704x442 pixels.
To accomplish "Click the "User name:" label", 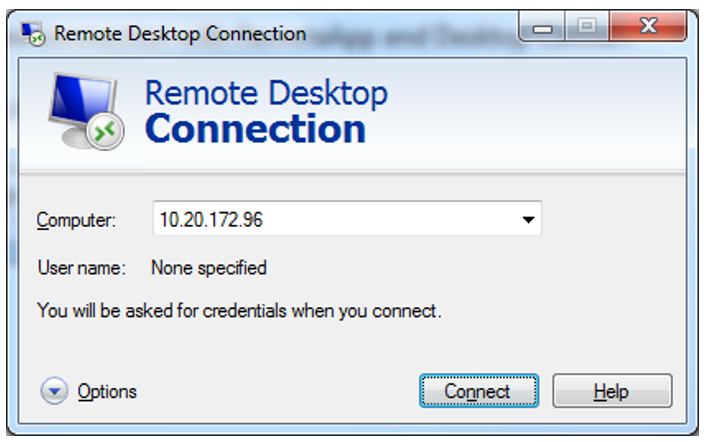I will pyautogui.click(x=81, y=268).
